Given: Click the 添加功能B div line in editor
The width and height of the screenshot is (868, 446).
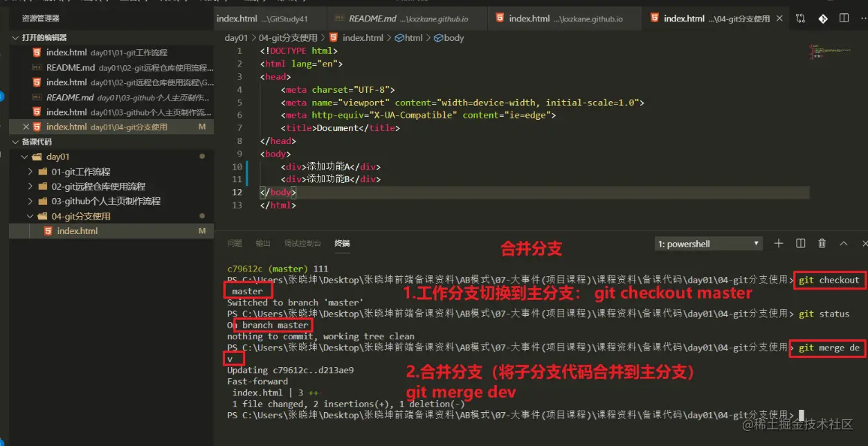Looking at the screenshot, I should click(331, 179).
